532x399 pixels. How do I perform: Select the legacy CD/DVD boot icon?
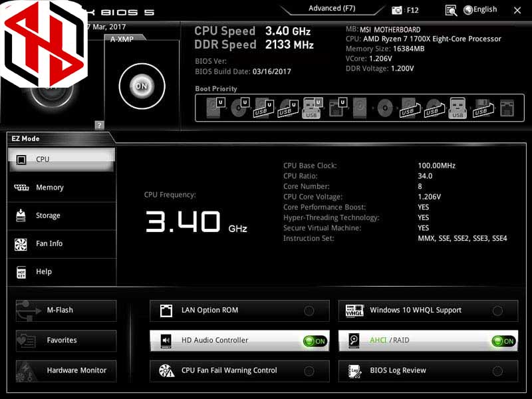(385, 108)
